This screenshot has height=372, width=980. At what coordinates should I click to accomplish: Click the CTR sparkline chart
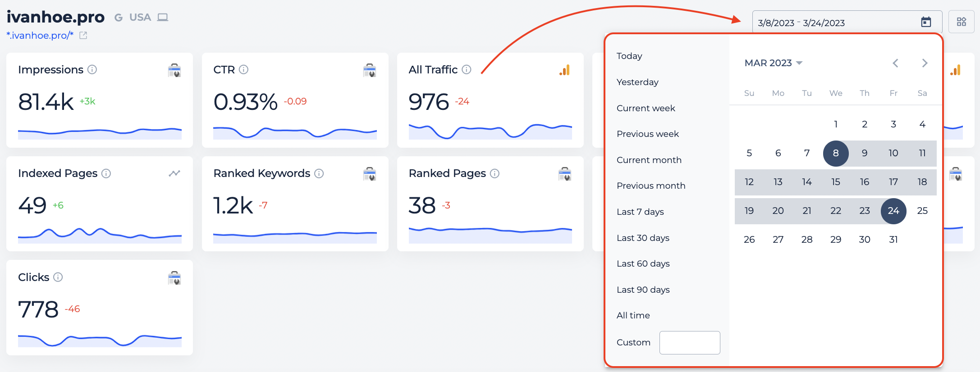[x=295, y=132]
